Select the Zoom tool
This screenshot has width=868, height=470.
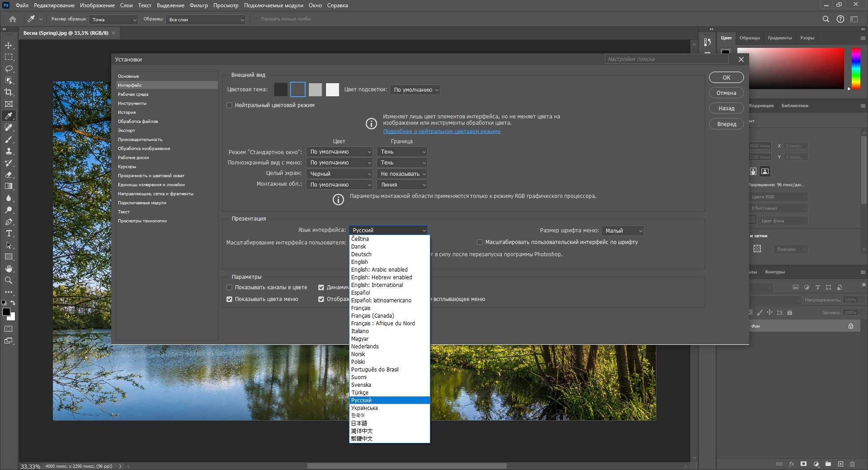(x=9, y=281)
